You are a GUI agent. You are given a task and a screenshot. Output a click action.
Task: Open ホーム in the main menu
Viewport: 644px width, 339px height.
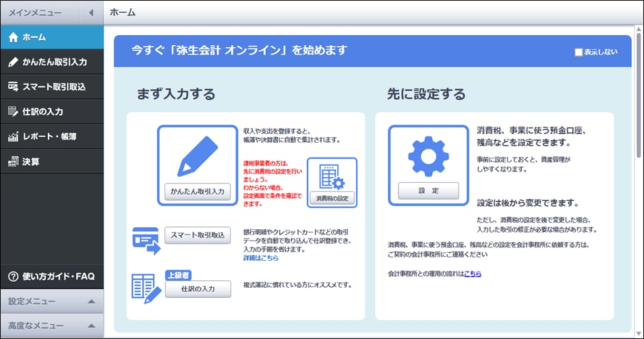point(52,37)
